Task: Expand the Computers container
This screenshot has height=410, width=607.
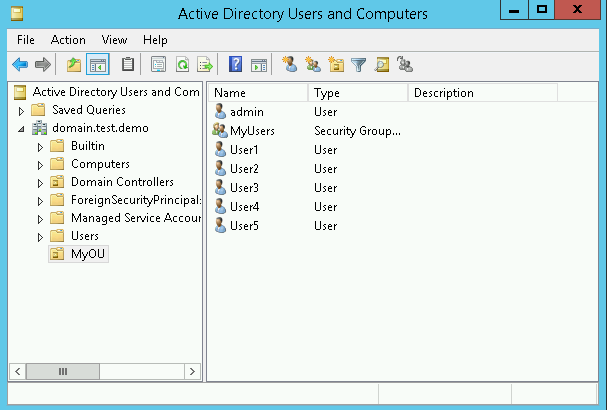Action: [x=40, y=165]
